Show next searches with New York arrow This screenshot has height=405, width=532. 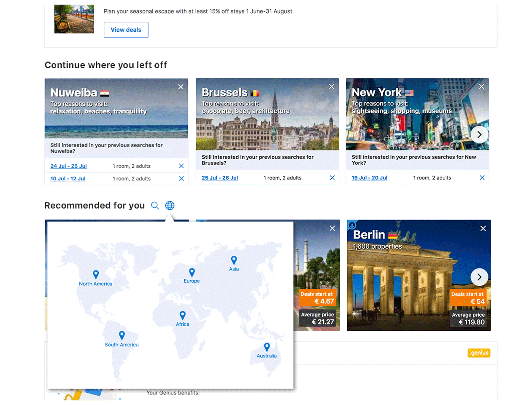point(479,135)
